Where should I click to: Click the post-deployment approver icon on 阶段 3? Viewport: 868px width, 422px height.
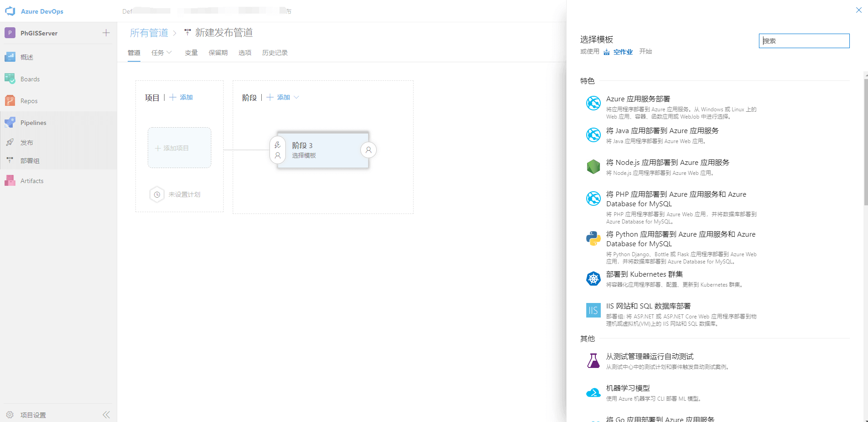[x=369, y=150]
